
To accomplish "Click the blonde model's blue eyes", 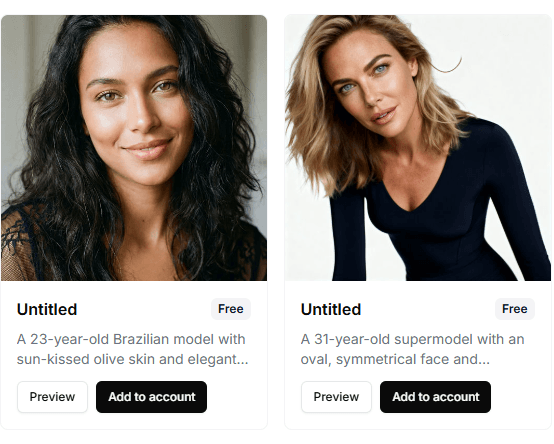I will tap(364, 78).
